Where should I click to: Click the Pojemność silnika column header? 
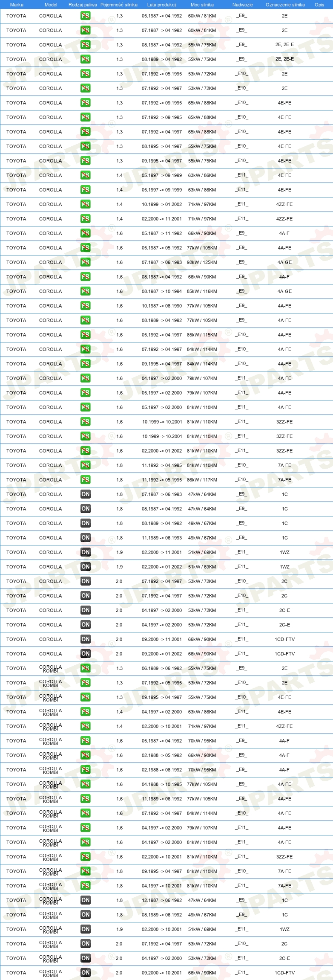pyautogui.click(x=119, y=5)
